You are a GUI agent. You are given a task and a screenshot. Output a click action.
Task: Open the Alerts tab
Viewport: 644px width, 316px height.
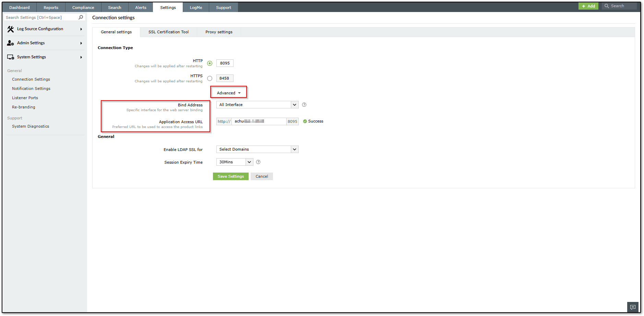click(141, 8)
